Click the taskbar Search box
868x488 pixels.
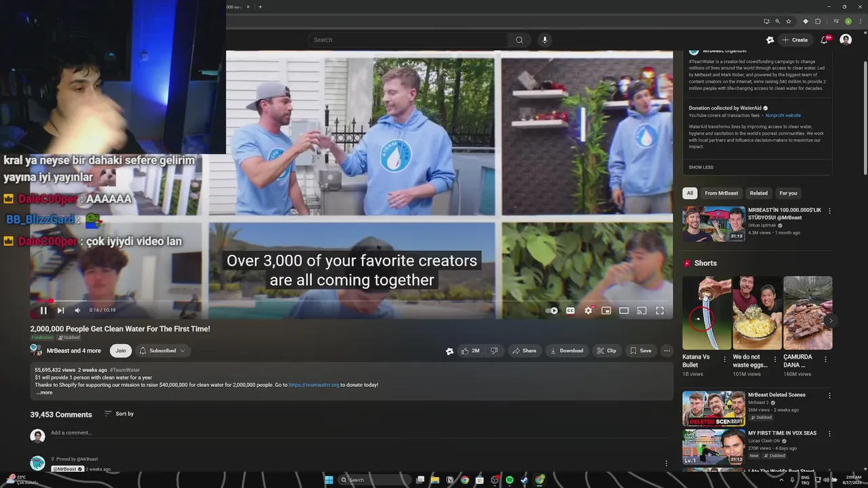375,480
